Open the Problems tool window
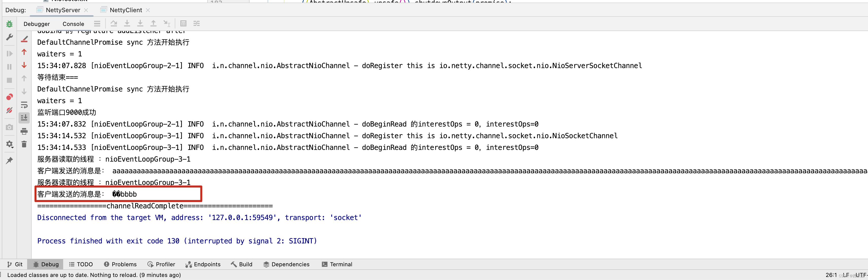 [120, 265]
